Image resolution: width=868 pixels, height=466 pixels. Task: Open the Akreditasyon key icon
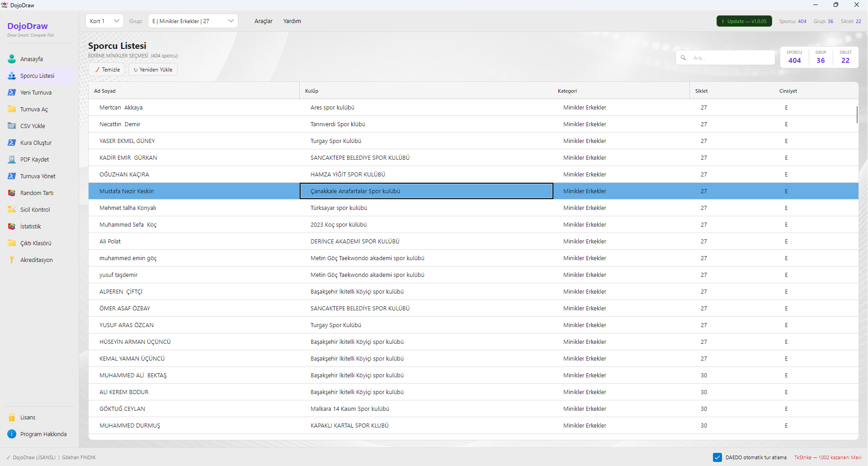[12, 260]
